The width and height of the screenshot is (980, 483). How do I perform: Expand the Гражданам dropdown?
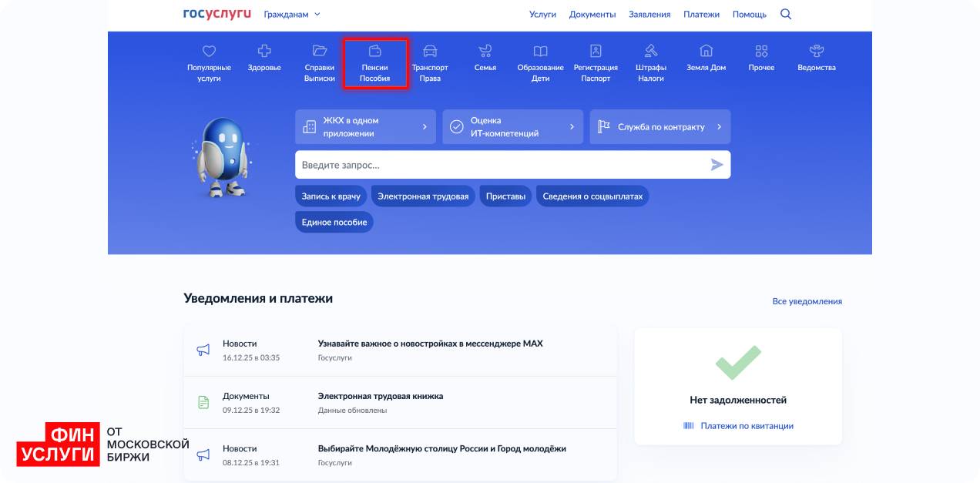[x=291, y=14]
